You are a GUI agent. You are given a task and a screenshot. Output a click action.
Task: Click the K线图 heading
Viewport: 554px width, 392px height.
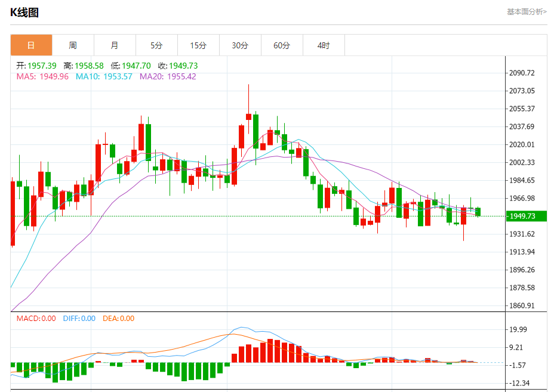24,13
